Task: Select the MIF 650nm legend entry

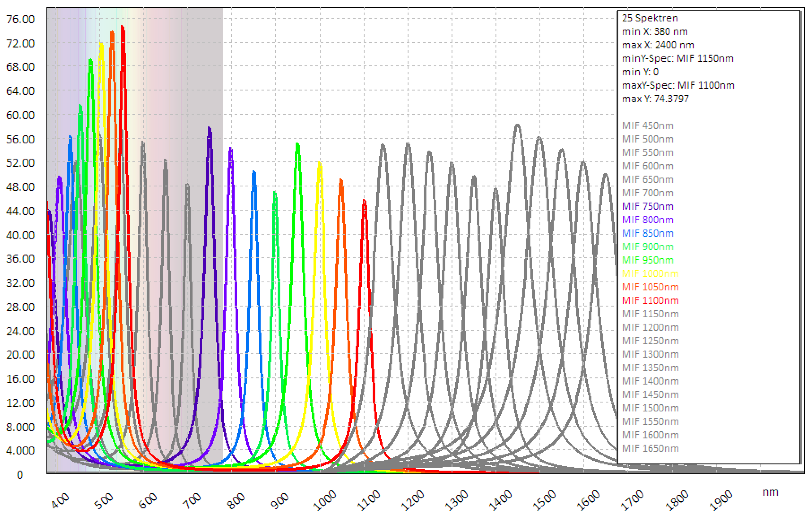Action: click(647, 179)
